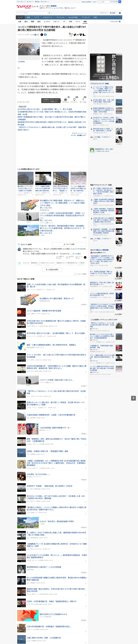Click the Yahoo! JAPAN News logo
This screenshot has height=644, width=138.
[27, 7]
